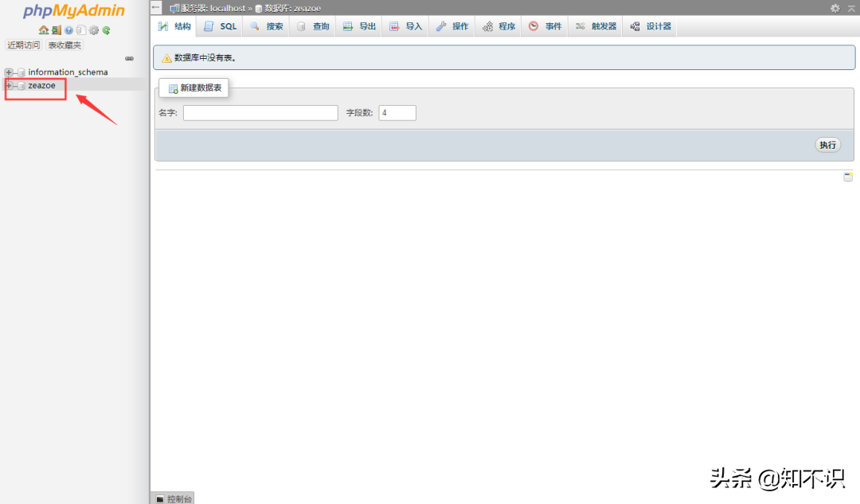Screen dimensions: 860x504
Task: Click the bookmark icon below the form
Action: coord(848,177)
